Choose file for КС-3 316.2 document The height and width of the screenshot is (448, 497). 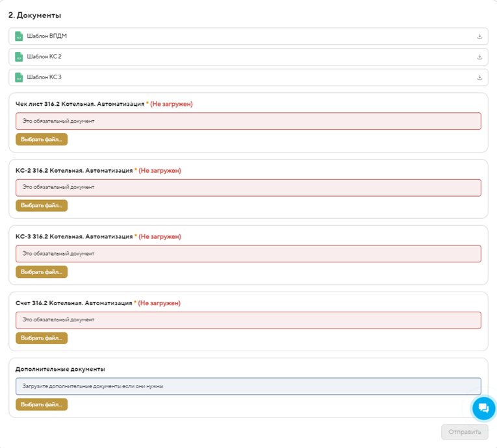42,271
